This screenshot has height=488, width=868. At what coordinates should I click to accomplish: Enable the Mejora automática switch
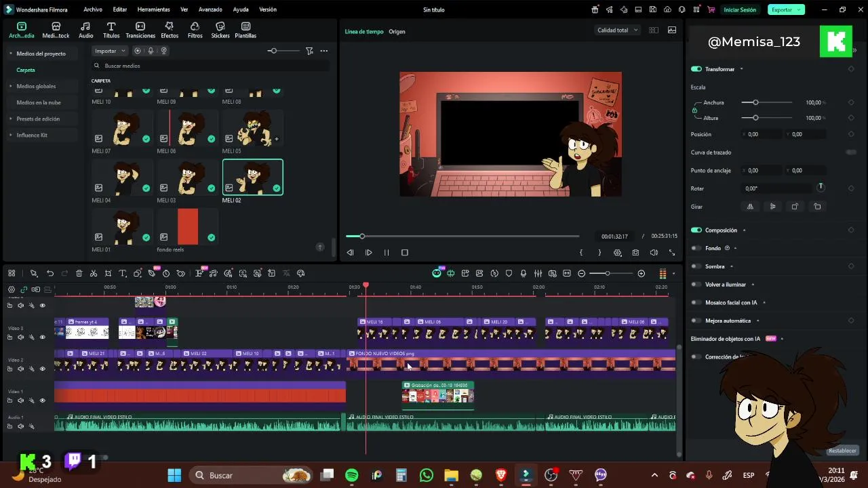tap(696, 321)
